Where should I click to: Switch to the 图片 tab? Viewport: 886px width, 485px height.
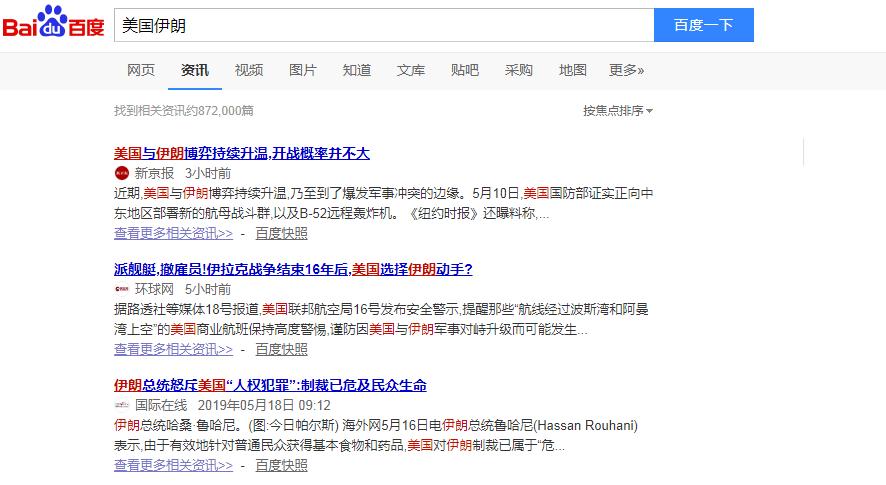303,70
